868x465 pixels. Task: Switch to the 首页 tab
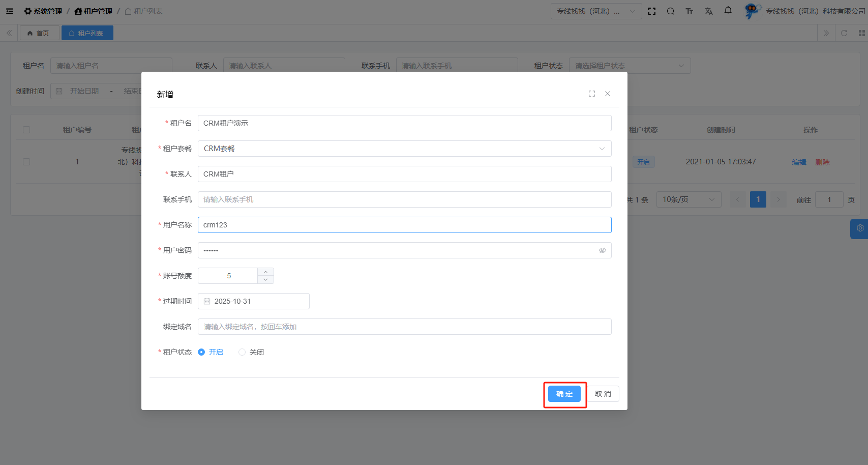[39, 33]
